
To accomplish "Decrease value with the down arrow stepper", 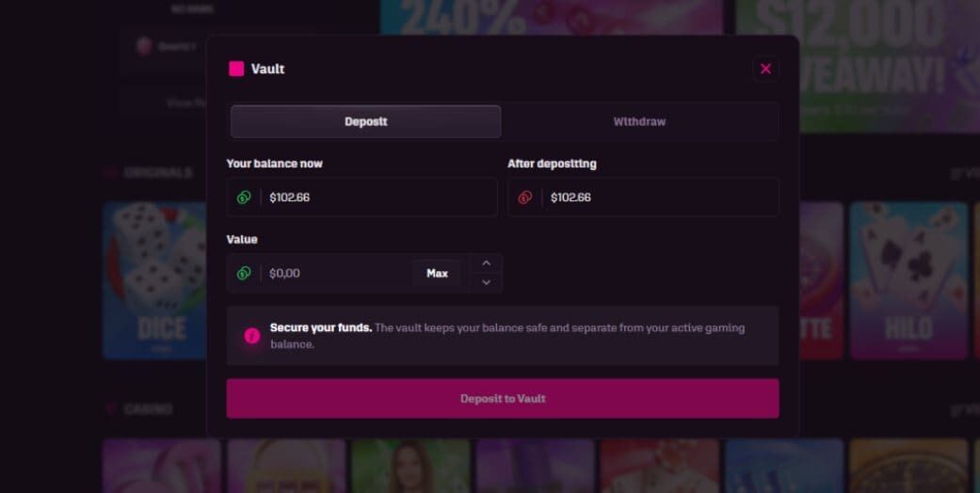I will pyautogui.click(x=486, y=282).
